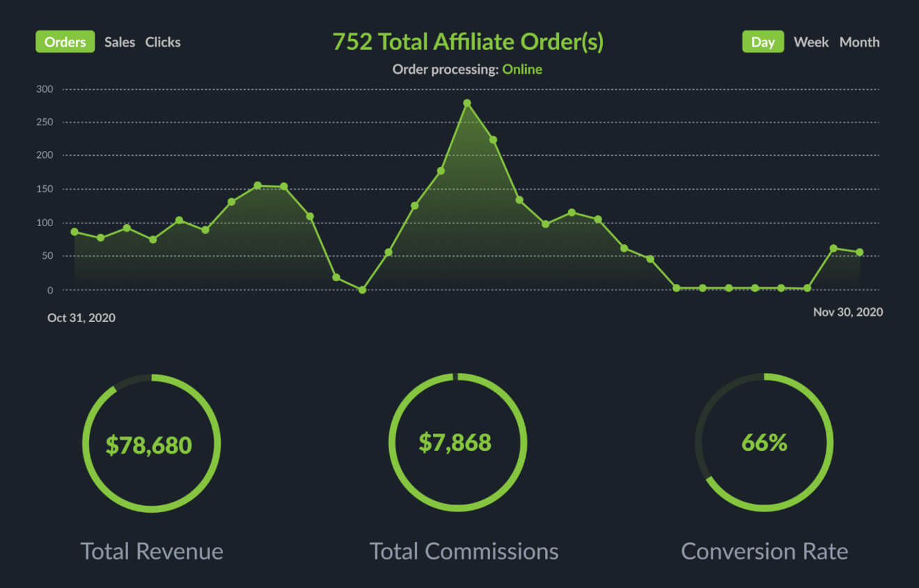Click the Total Revenue label
Viewport: 919px width, 588px height.
[x=152, y=551]
